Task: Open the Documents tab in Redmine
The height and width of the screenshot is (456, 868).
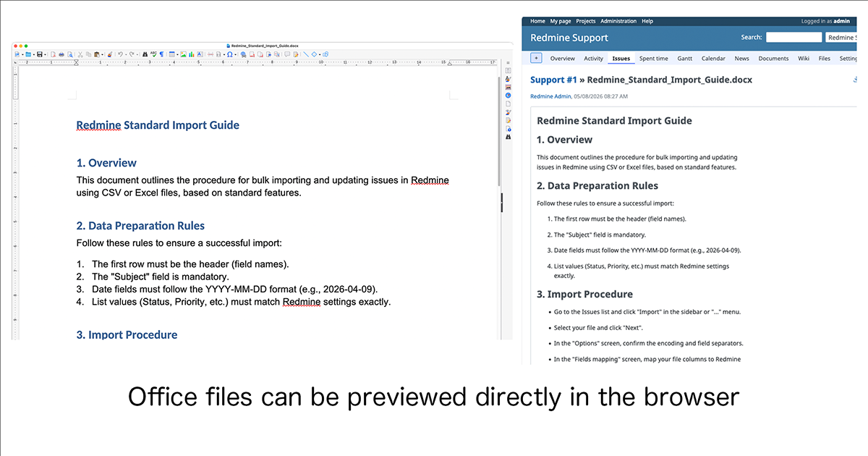Action: (773, 59)
